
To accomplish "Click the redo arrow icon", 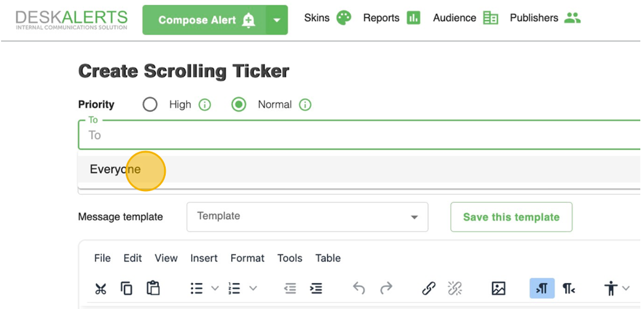I will coord(386,288).
